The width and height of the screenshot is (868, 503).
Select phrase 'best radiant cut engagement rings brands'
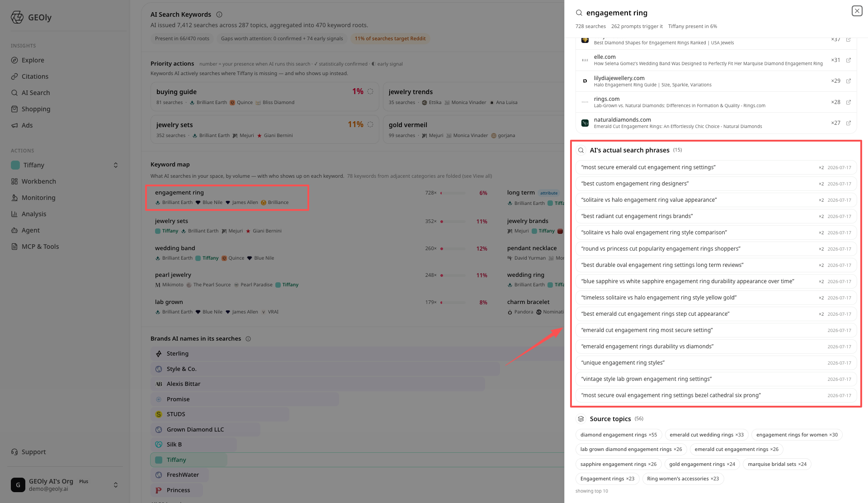pyautogui.click(x=716, y=216)
